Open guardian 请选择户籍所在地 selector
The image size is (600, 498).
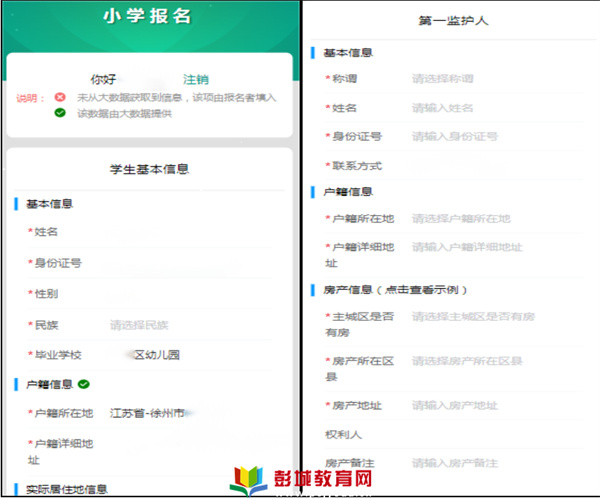pos(461,219)
